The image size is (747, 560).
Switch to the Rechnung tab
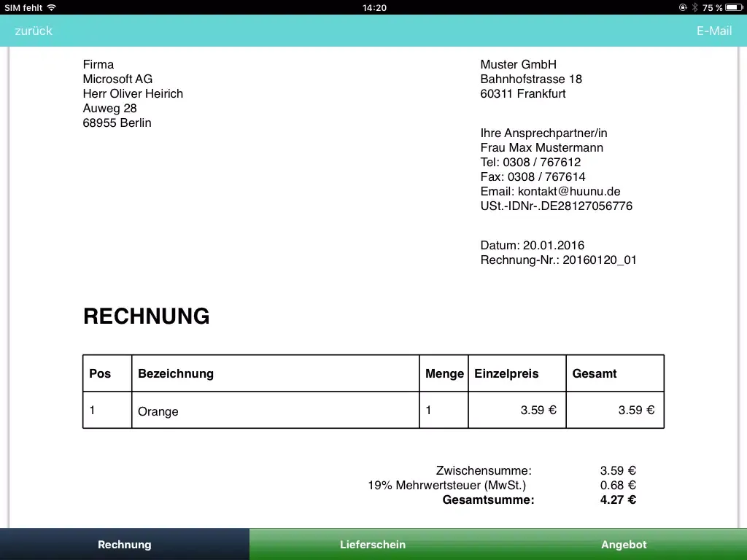tap(125, 544)
